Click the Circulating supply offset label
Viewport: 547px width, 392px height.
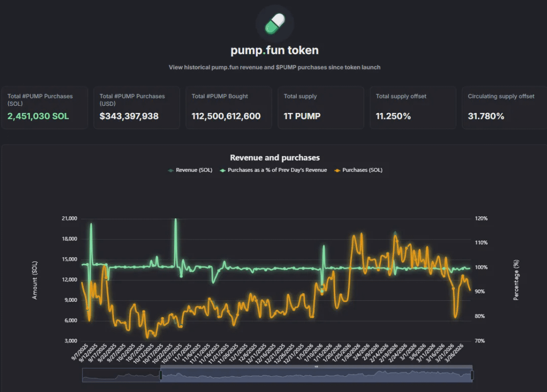(x=501, y=96)
